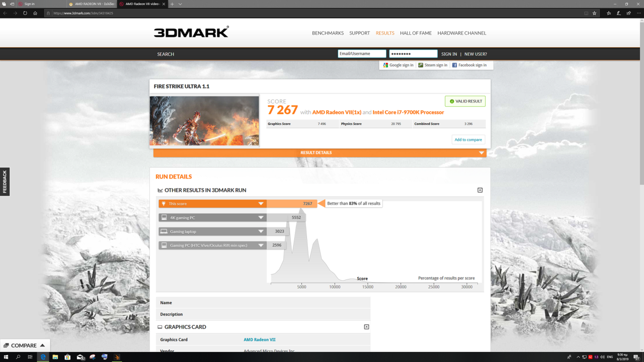Viewport: 644px width, 362px height.
Task: Switch to the AMD RADEON VII Σελίδα tab
Action: 92,4
